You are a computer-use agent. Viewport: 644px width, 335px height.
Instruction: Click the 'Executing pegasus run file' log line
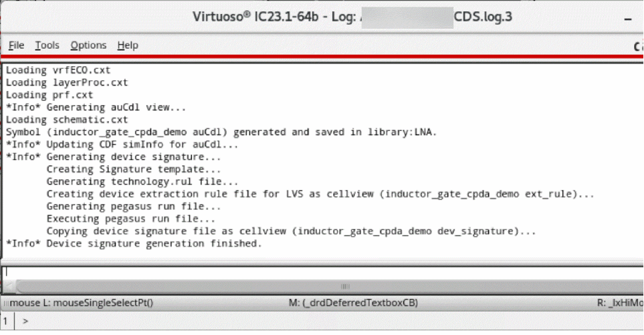tap(130, 219)
